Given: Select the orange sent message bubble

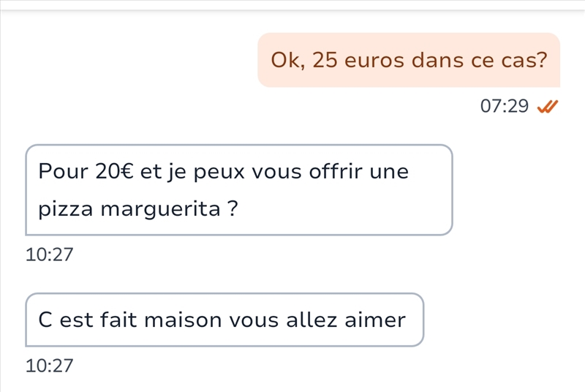Looking at the screenshot, I should (x=409, y=60).
